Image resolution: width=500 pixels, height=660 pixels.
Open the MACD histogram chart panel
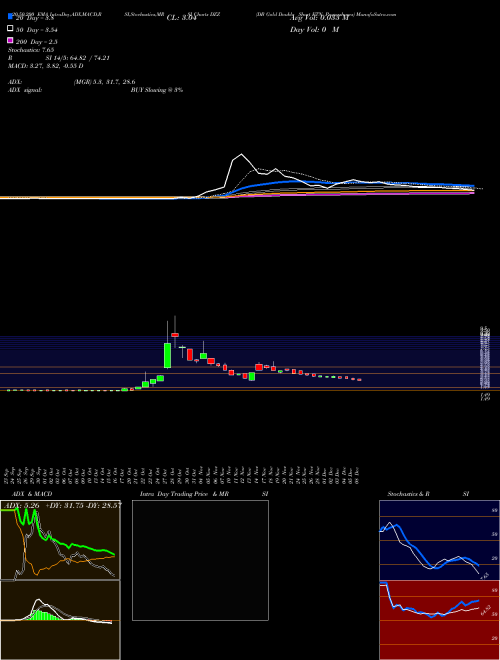(x=60, y=620)
